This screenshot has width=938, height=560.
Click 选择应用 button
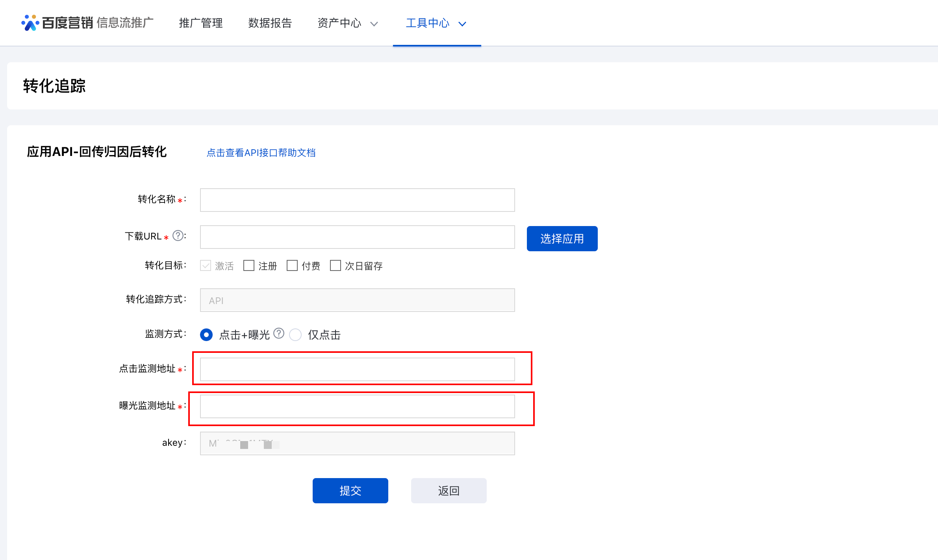pos(562,238)
